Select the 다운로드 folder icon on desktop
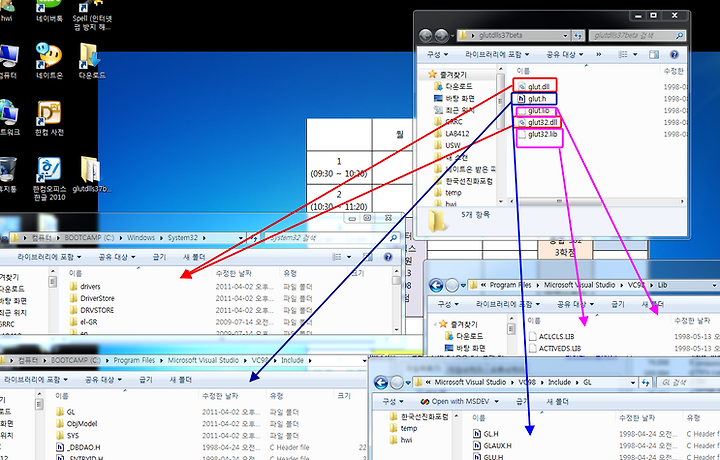 pyautogui.click(x=91, y=60)
